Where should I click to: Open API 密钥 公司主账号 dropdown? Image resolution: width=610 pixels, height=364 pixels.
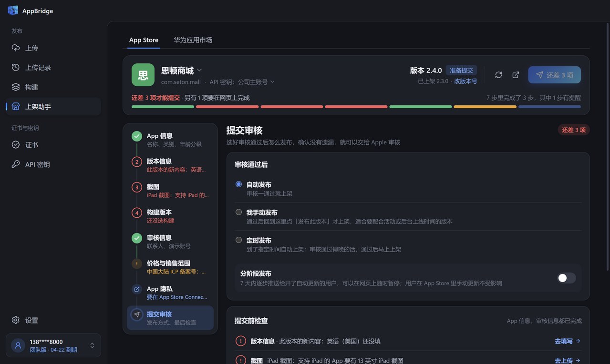click(x=242, y=82)
